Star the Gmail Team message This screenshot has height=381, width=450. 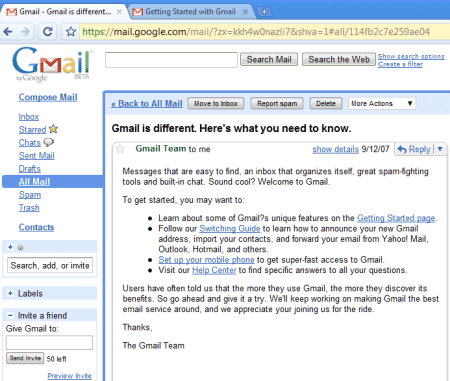120,149
